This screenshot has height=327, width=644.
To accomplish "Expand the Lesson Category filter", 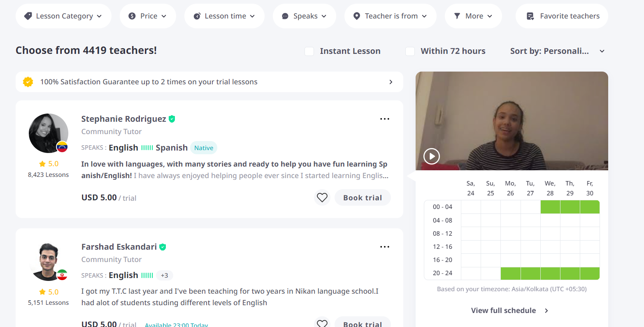I will [63, 16].
